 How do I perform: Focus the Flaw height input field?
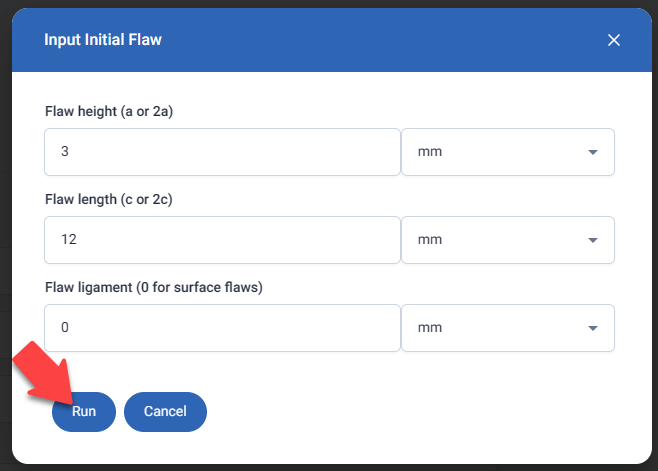pos(222,152)
